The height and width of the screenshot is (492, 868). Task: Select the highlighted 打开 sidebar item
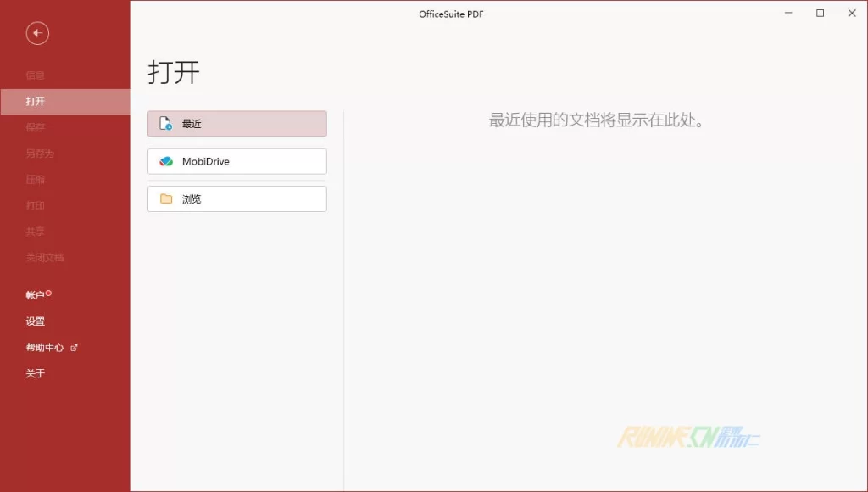pyautogui.click(x=35, y=102)
